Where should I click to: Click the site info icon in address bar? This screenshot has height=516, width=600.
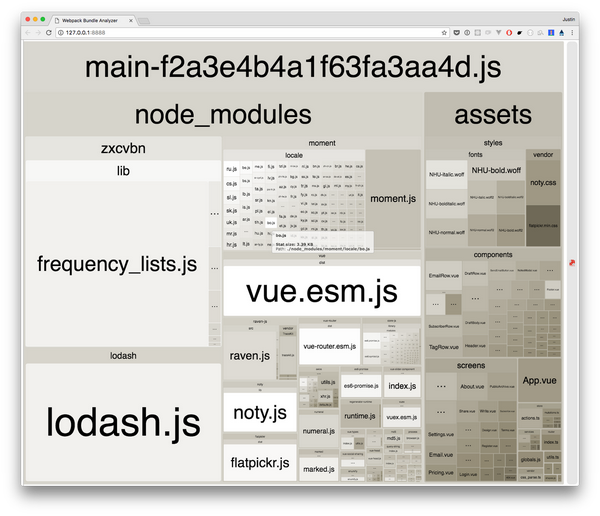(x=60, y=33)
